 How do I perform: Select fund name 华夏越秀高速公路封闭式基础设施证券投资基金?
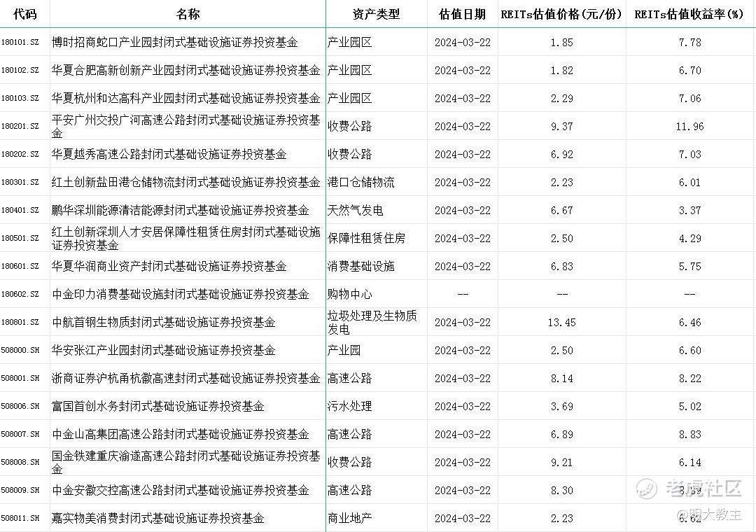(169, 154)
